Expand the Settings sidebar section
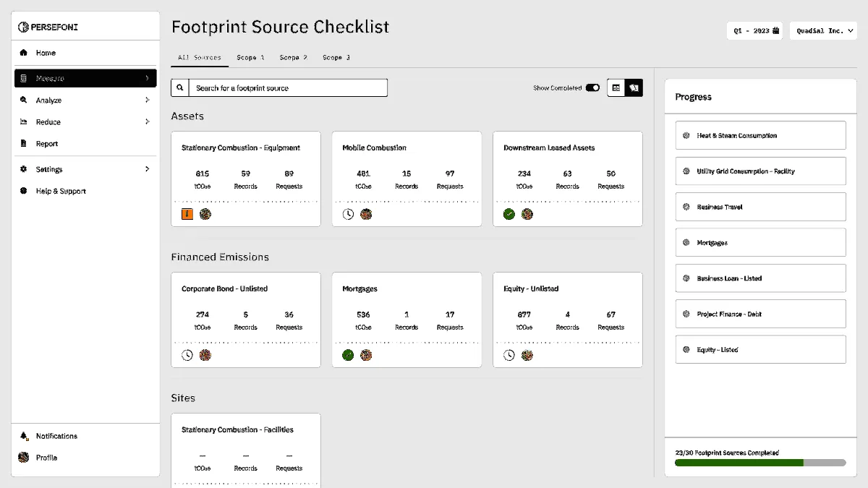The height and width of the screenshot is (488, 868). 85,169
